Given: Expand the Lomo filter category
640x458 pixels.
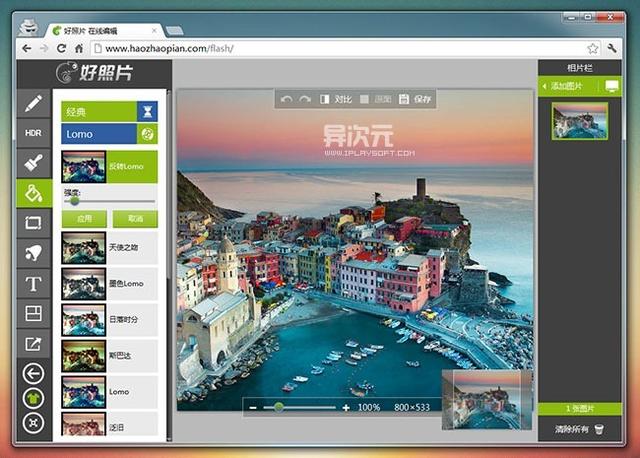Looking at the screenshot, I should tap(109, 134).
